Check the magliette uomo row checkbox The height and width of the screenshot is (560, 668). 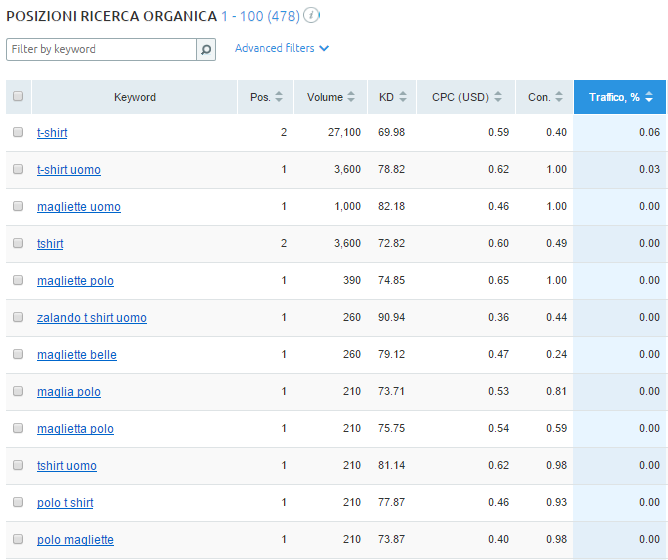tap(18, 206)
